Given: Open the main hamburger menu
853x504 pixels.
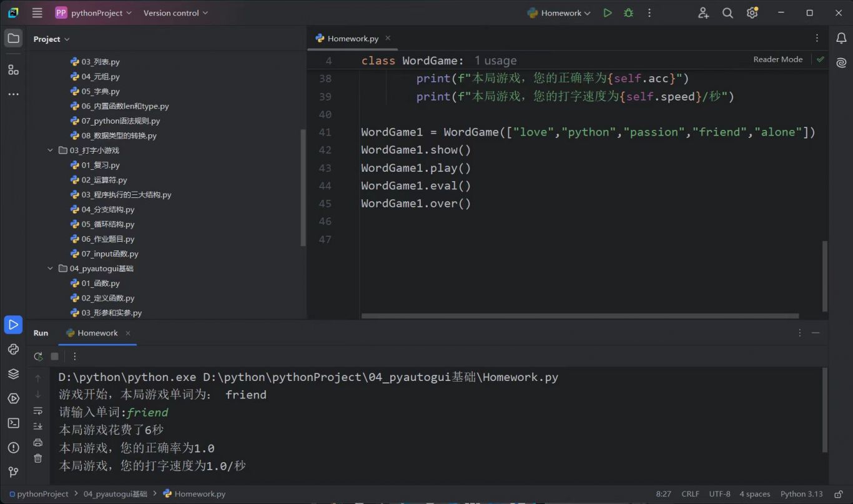Looking at the screenshot, I should click(x=37, y=12).
